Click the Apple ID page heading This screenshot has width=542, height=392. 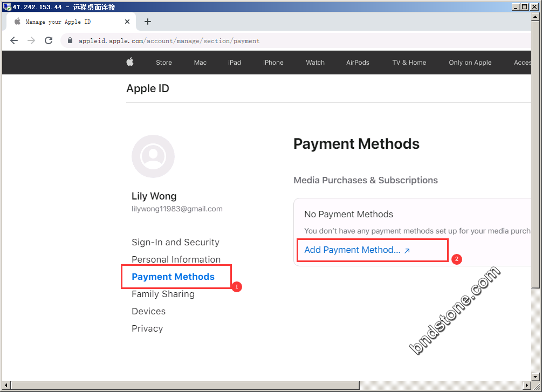[x=148, y=88]
